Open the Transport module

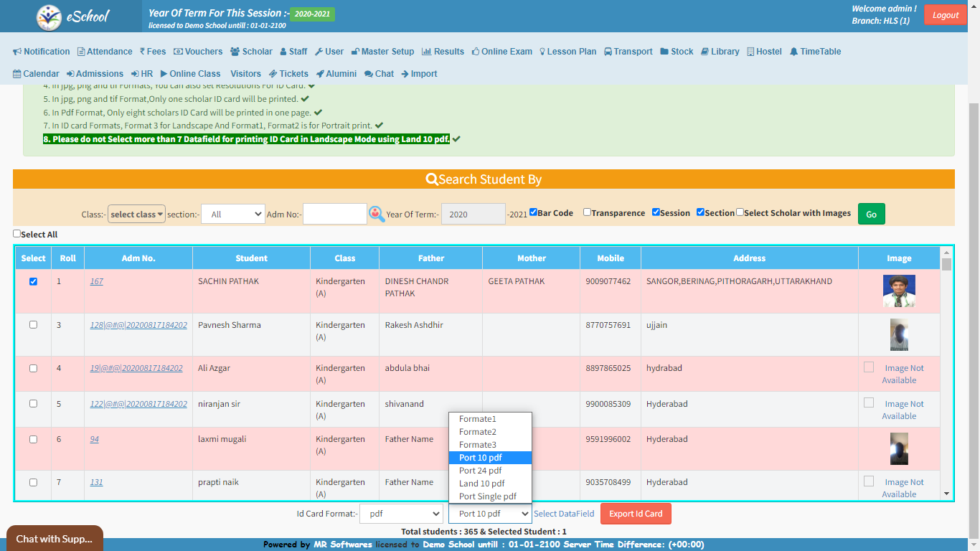click(628, 52)
